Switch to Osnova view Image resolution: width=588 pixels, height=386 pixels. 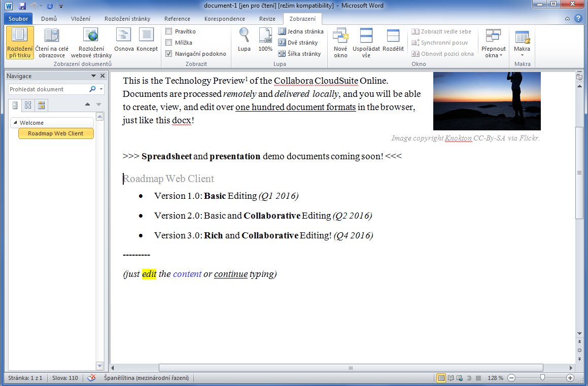pos(124,40)
